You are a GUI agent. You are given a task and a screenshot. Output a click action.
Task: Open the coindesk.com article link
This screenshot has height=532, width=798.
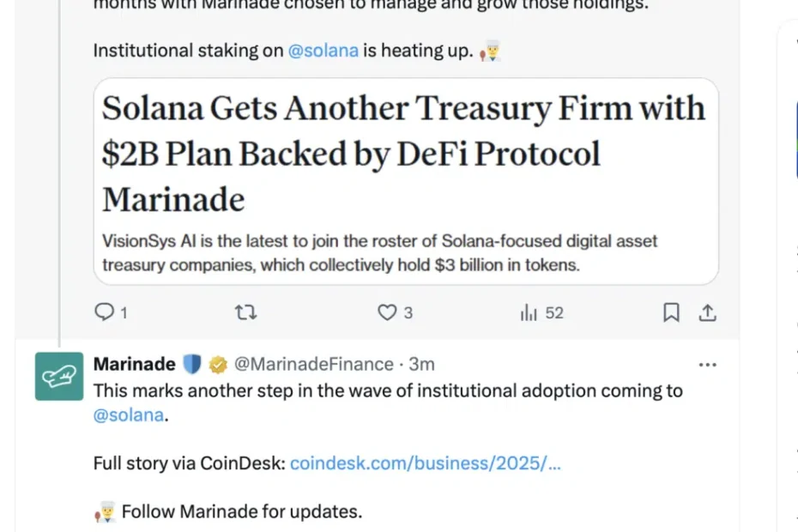tap(426, 463)
